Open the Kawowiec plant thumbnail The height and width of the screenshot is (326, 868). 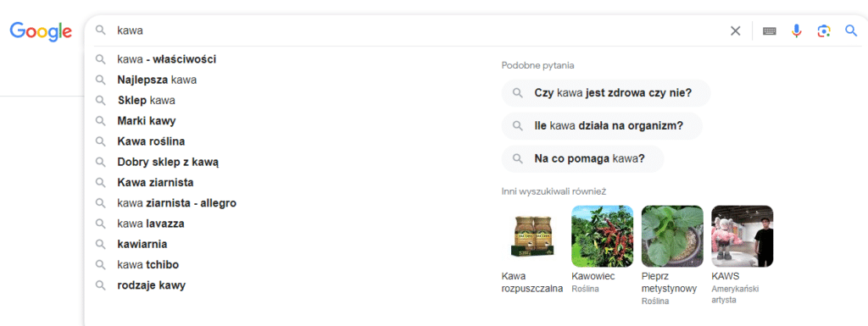click(x=603, y=236)
